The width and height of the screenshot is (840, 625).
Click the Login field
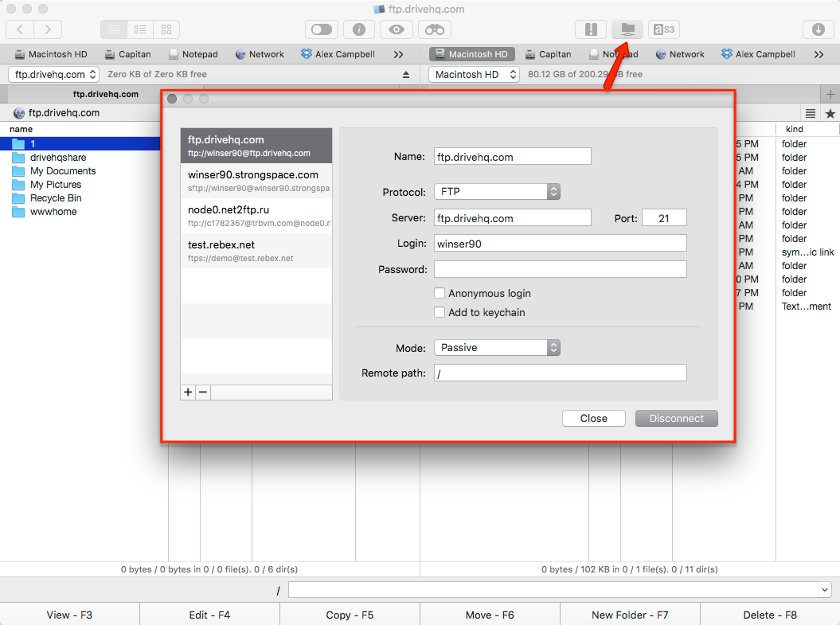tap(561, 243)
